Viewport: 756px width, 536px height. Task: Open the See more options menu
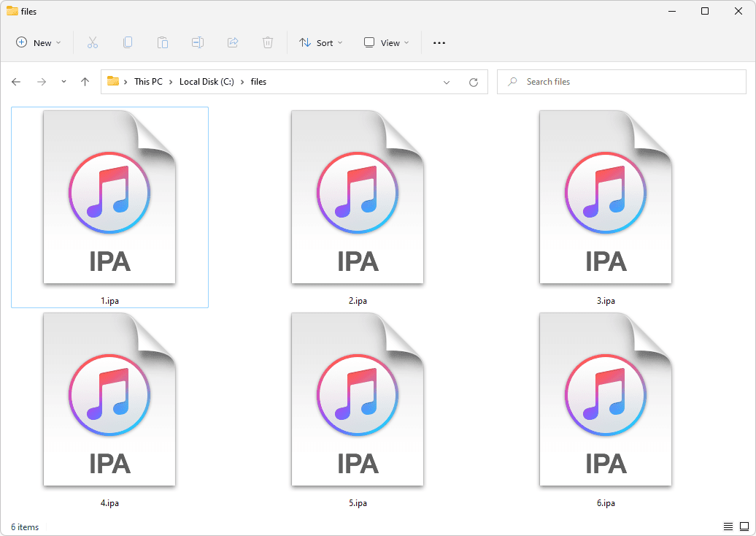[x=439, y=42]
